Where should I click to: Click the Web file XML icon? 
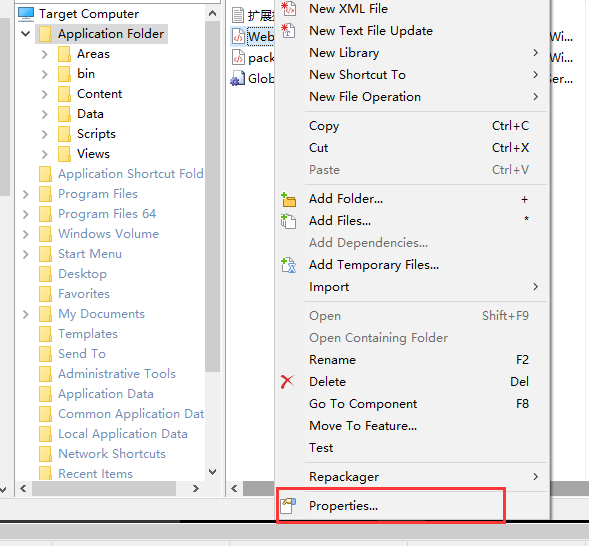pos(238,36)
